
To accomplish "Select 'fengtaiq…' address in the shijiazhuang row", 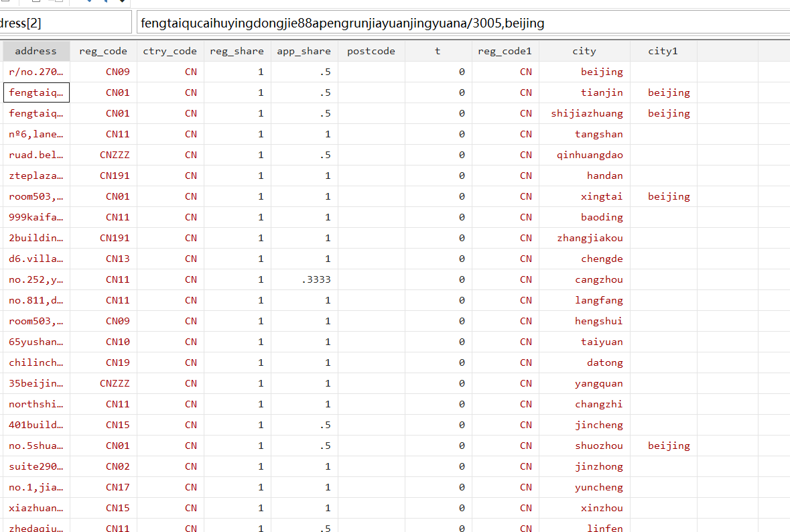I will 36,113.
